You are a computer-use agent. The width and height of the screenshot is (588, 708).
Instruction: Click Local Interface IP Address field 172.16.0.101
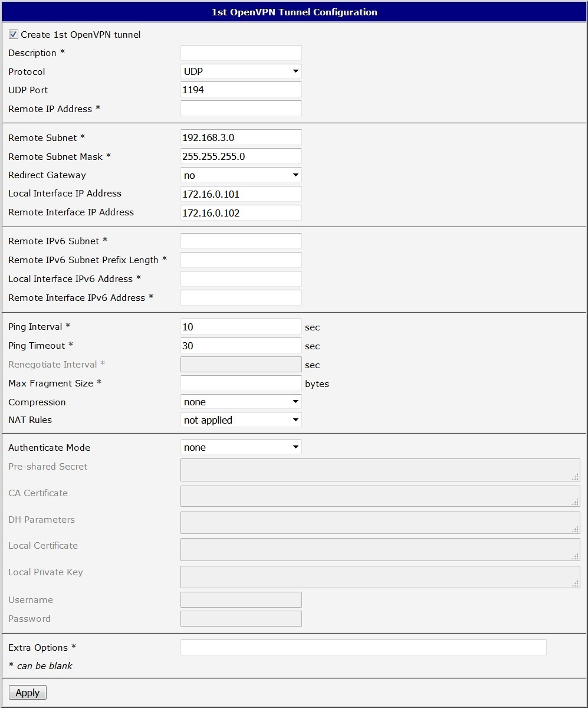[241, 194]
